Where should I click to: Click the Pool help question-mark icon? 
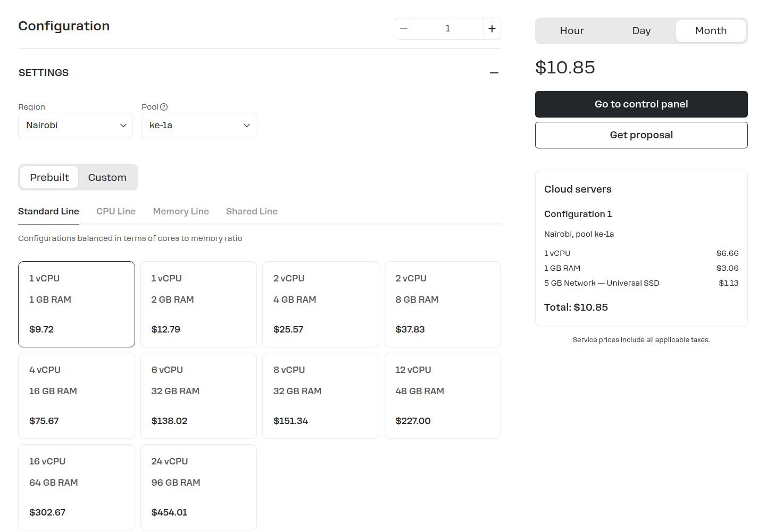click(x=164, y=107)
